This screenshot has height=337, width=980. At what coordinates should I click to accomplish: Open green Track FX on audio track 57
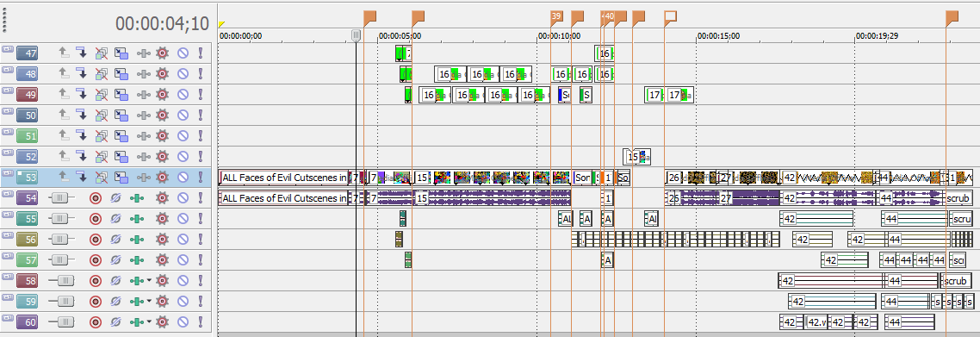(138, 260)
